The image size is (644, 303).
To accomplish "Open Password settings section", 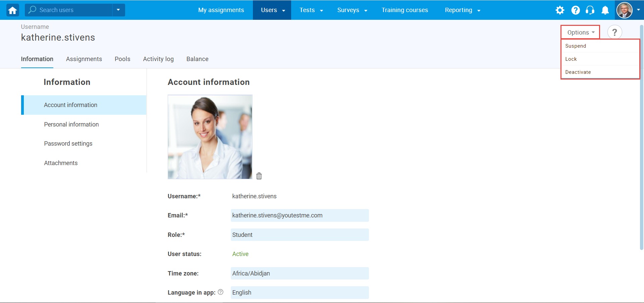I will (x=68, y=144).
